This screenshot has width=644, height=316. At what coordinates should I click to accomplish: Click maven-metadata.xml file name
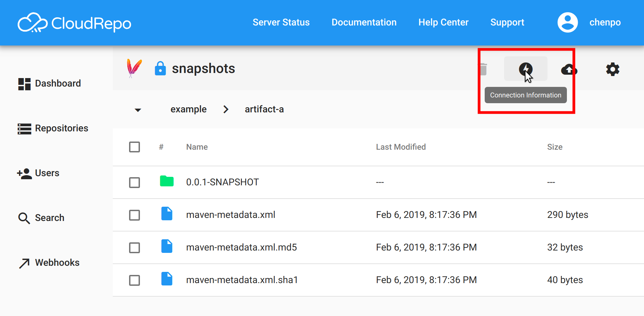(x=231, y=215)
